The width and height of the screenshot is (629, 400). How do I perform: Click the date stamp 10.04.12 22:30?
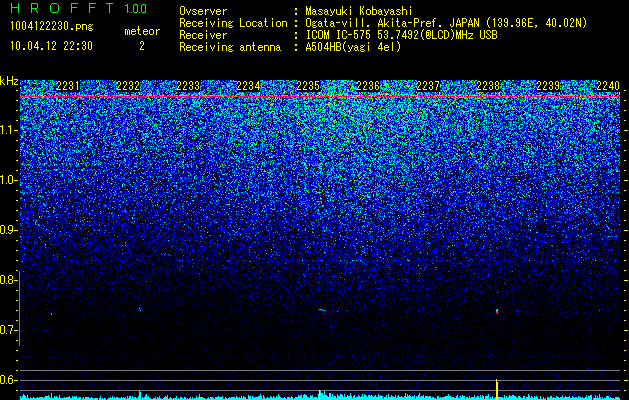51,46
